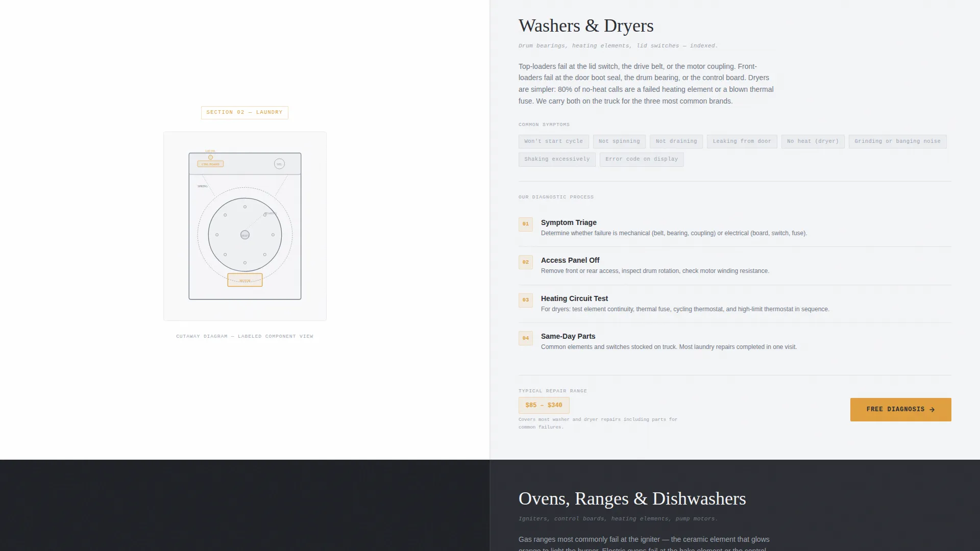Click the Heating Circuit Test step title

pyautogui.click(x=574, y=298)
